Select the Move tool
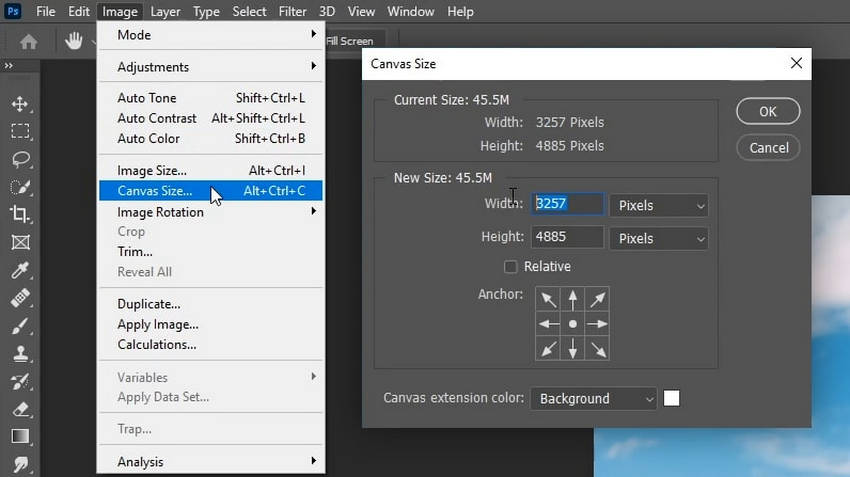This screenshot has height=477, width=850. pos(20,104)
